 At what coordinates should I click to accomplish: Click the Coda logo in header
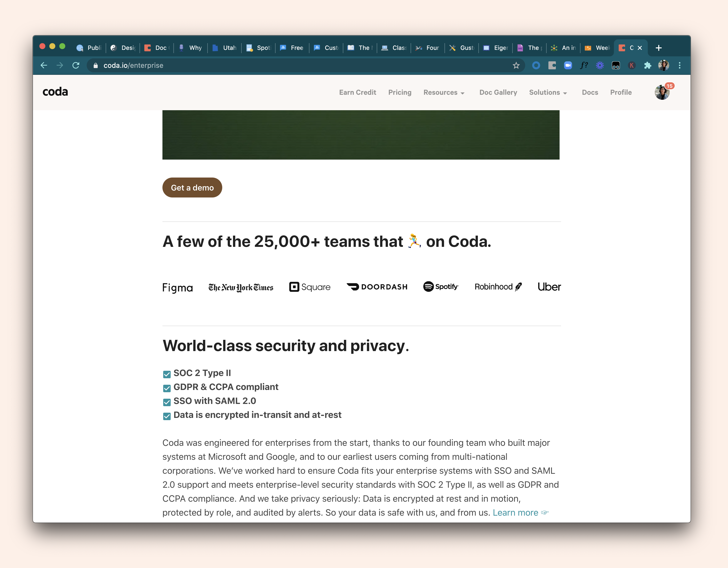(55, 92)
